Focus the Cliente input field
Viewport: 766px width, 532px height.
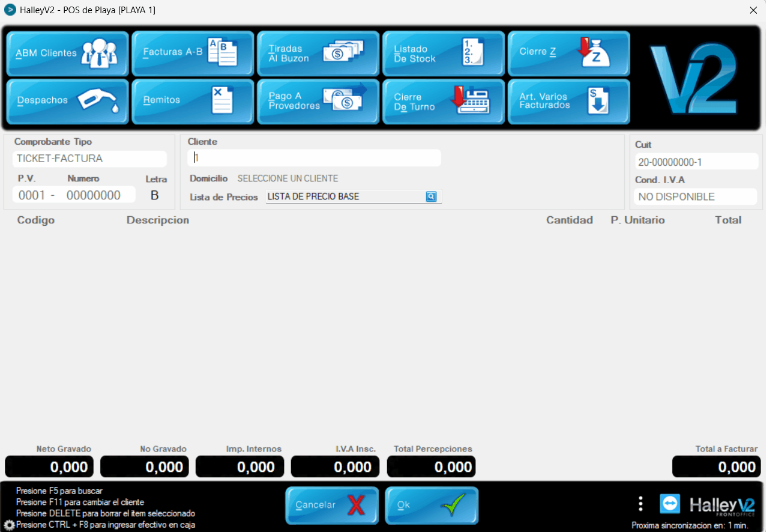315,158
